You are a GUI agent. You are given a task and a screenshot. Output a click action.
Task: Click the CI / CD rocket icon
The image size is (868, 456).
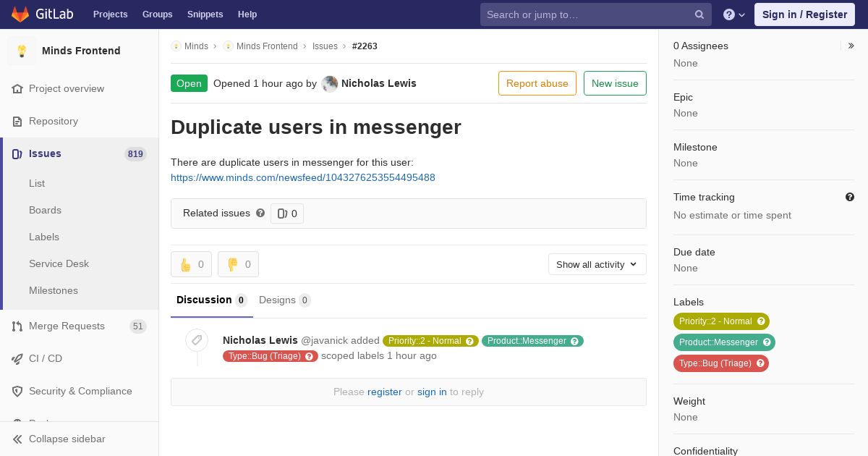pos(17,358)
